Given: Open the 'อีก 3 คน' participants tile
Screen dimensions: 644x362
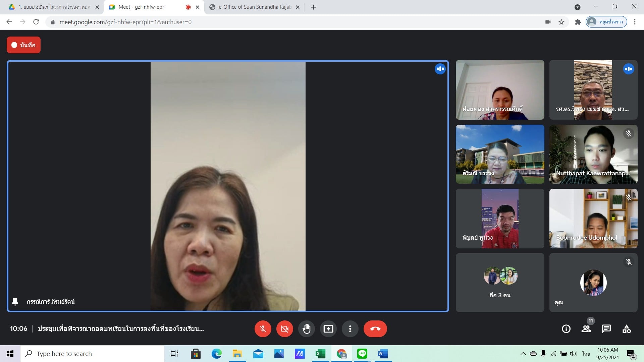Looking at the screenshot, I should coord(500,283).
